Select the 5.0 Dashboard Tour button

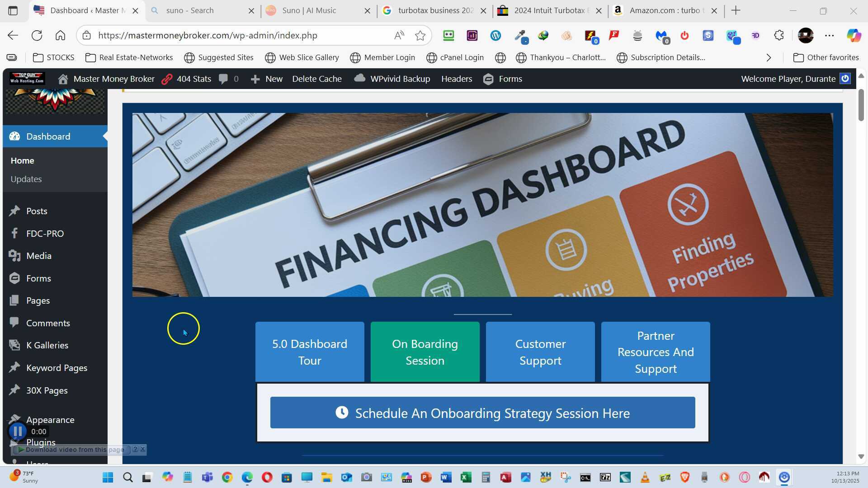point(310,352)
